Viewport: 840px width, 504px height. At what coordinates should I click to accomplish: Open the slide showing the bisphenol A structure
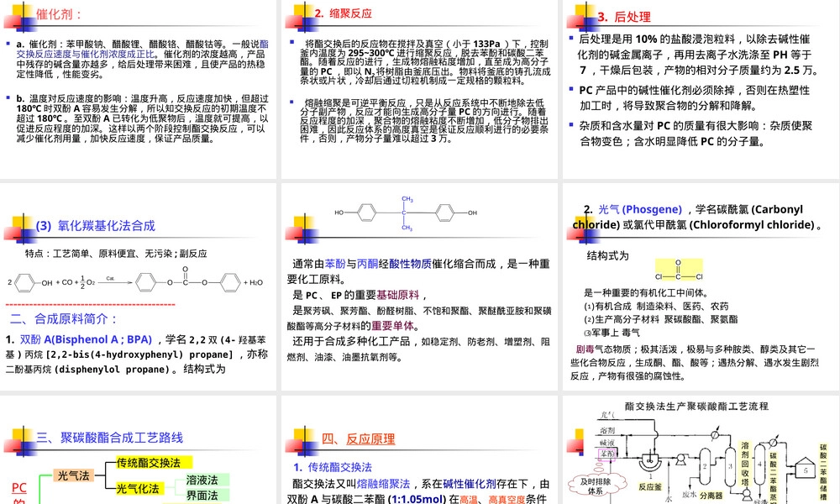pos(419,287)
